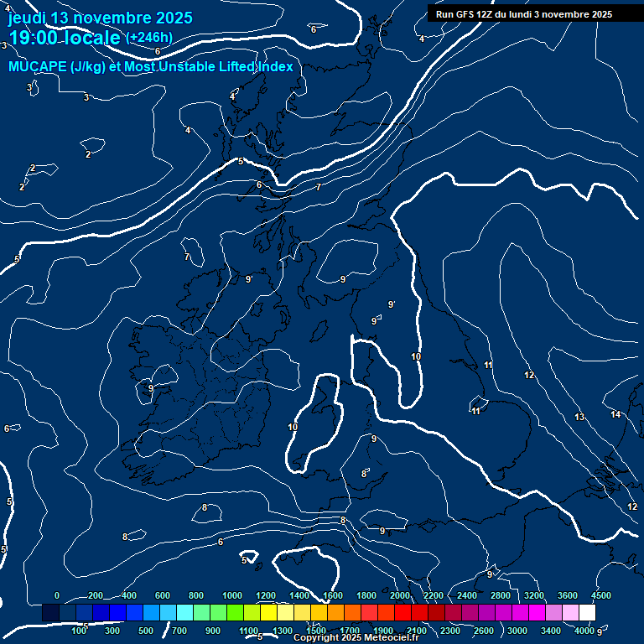The width and height of the screenshot is (644, 644).
Task: Click the '200' value above the legend
Action: [96, 595]
